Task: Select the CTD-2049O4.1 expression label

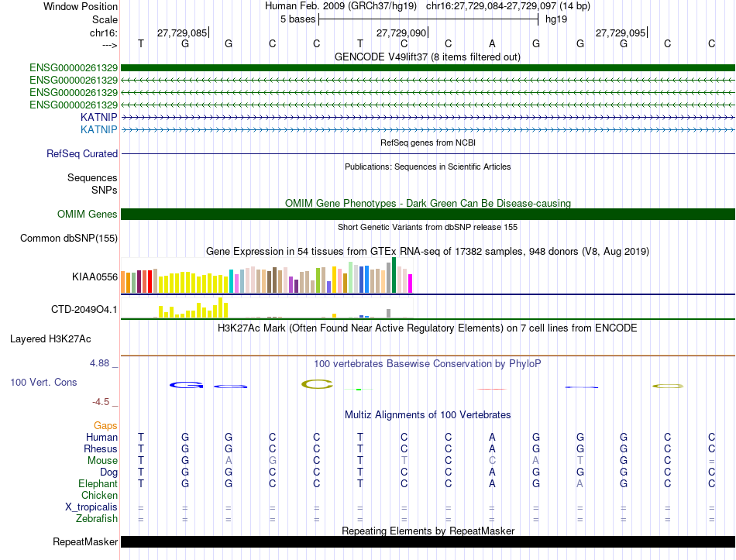Action: point(84,310)
